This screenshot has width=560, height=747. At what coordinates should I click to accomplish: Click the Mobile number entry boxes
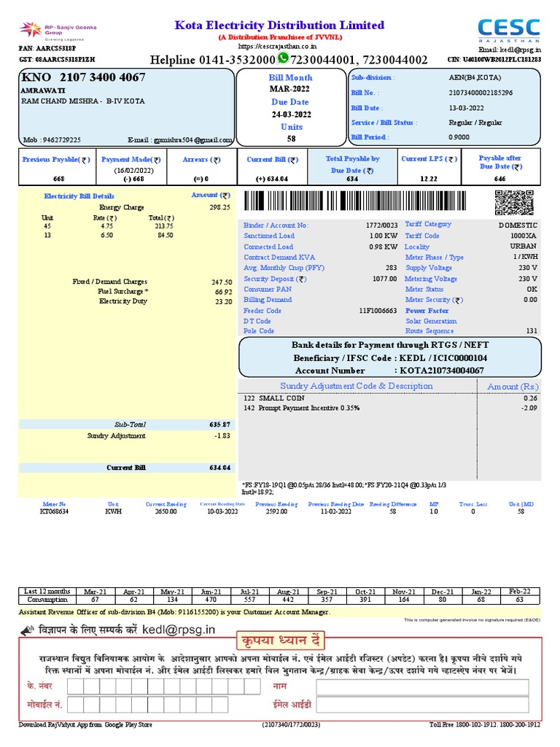[x=147, y=705]
